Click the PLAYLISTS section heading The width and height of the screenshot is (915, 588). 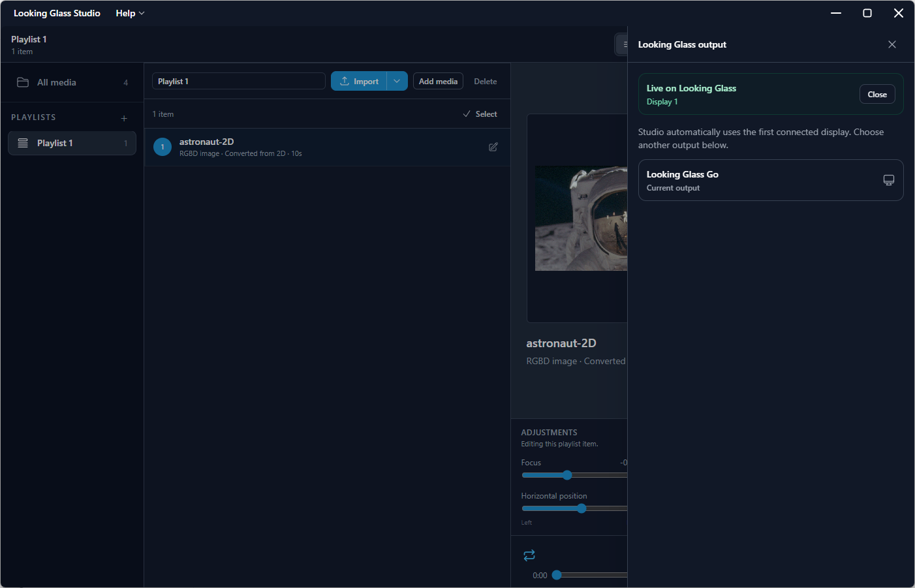[33, 117]
